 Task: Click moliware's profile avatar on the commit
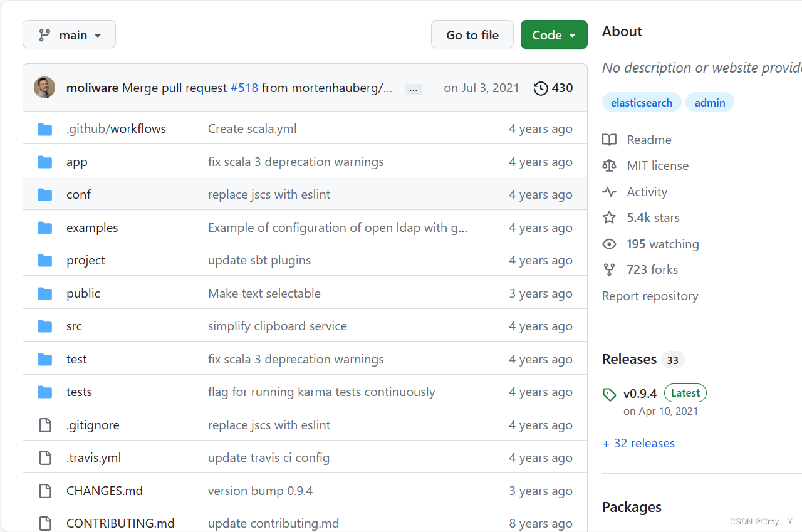[44, 88]
